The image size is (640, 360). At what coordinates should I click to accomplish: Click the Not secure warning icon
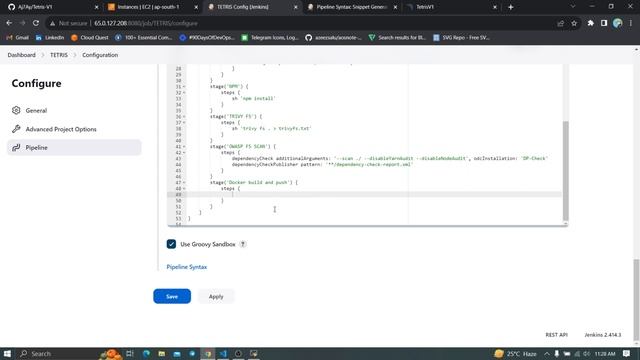pyautogui.click(x=52, y=23)
